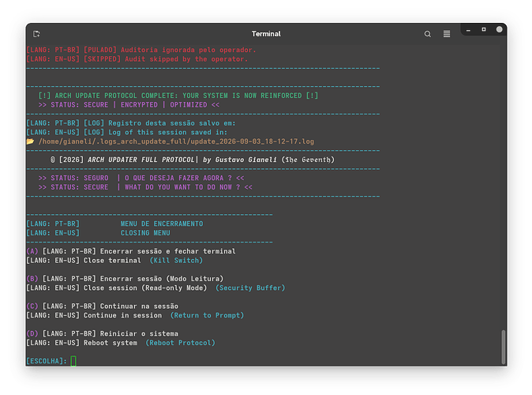Click the '[SKIPPED] Audit skipped by the operator' line
The width and height of the screenshot is (532, 395).
point(137,59)
